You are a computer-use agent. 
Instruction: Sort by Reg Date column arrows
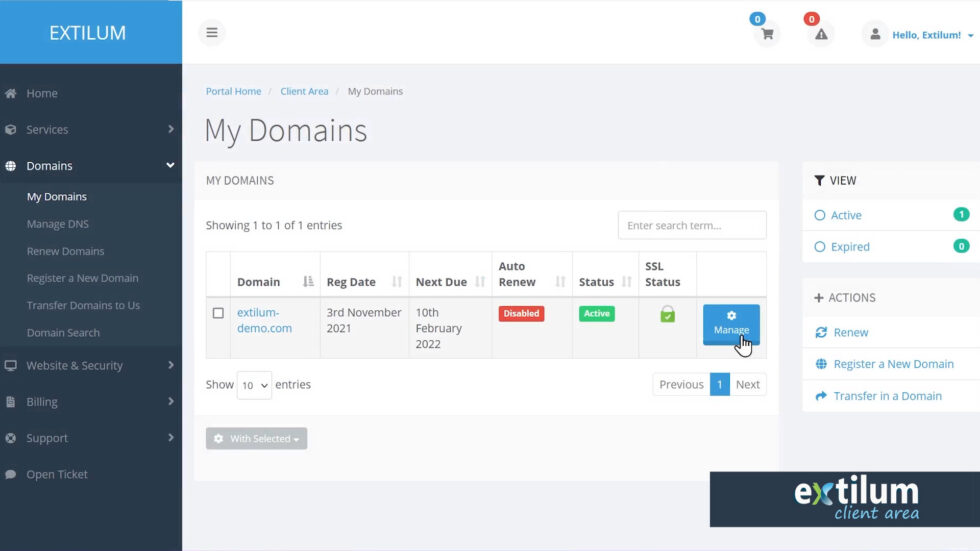397,282
